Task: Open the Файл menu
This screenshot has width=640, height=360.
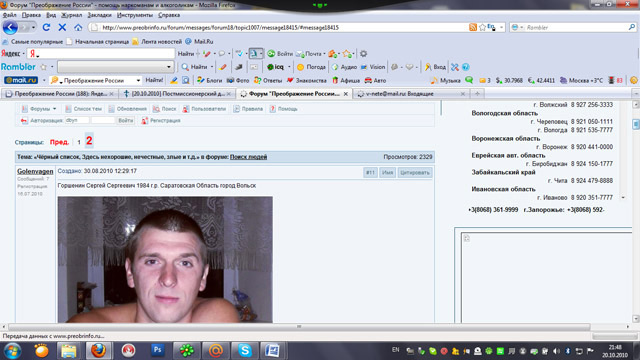Action: click(x=9, y=15)
